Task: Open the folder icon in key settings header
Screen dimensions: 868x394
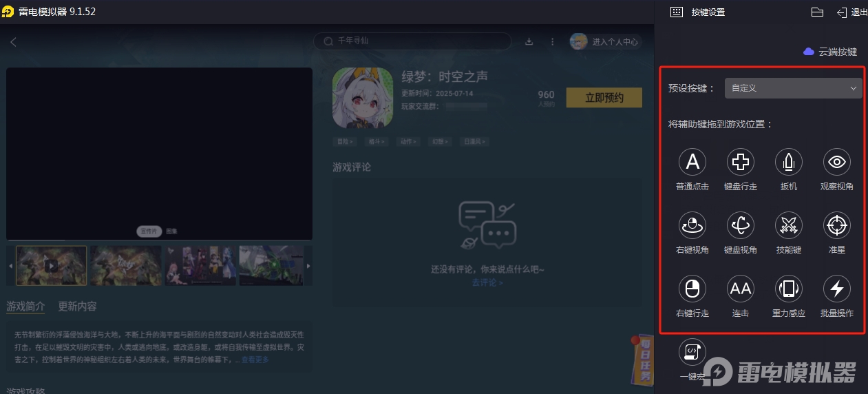Action: pyautogui.click(x=817, y=12)
